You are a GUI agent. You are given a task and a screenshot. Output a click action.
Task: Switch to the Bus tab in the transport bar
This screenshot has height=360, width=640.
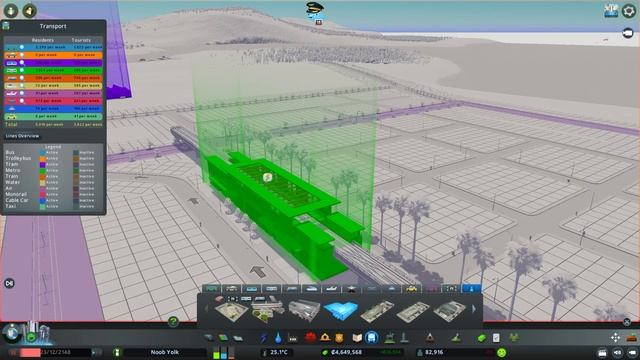pyautogui.click(x=211, y=289)
